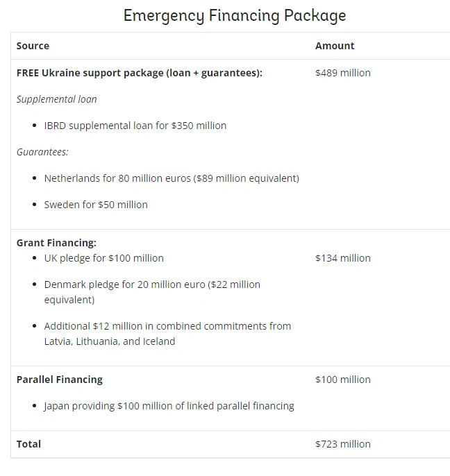Select the IBRD supplemental loan bullet
The height and width of the screenshot is (476, 450).
135,126
